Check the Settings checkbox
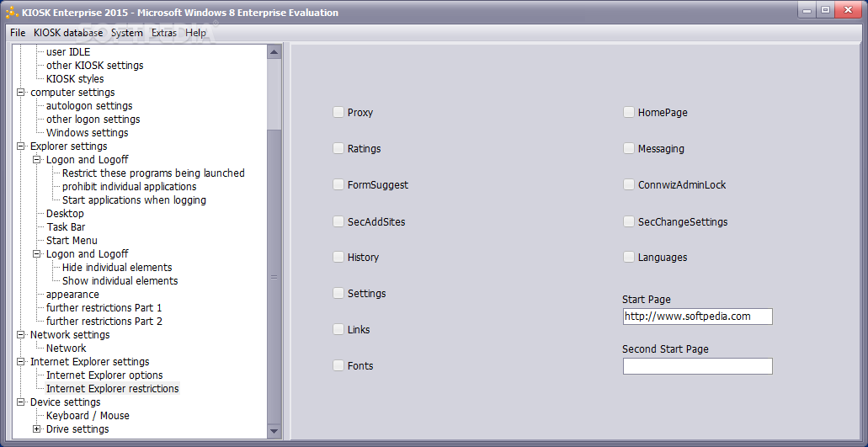 click(338, 293)
